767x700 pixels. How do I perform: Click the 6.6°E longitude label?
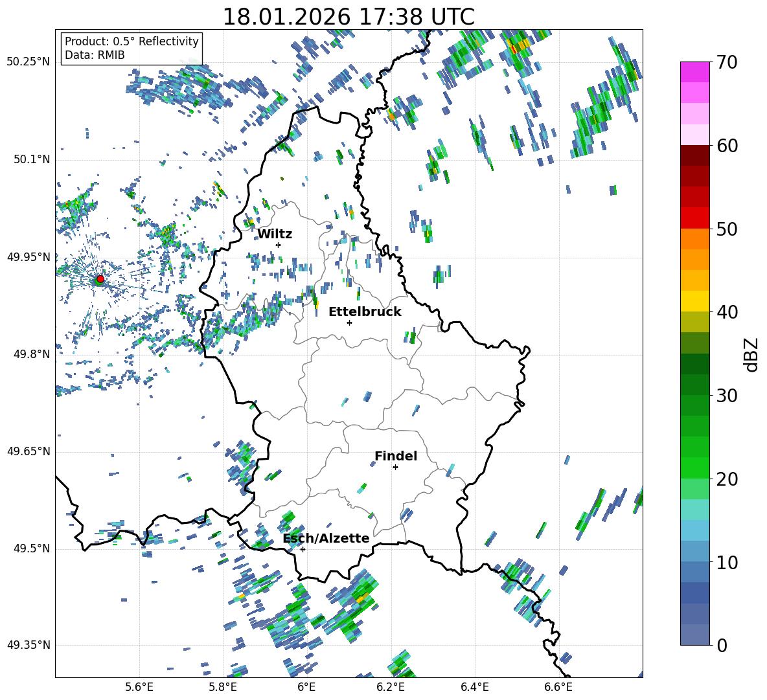click(558, 687)
